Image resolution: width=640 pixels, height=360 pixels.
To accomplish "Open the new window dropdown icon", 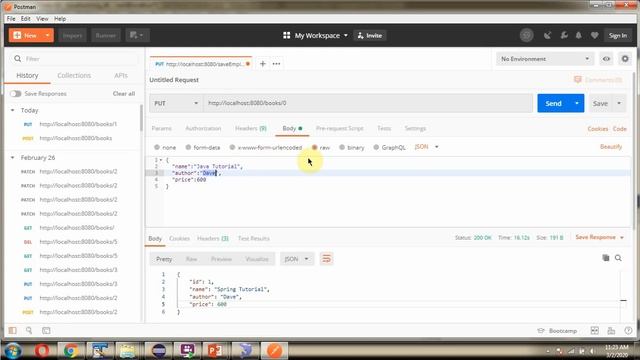I will [x=137, y=36].
